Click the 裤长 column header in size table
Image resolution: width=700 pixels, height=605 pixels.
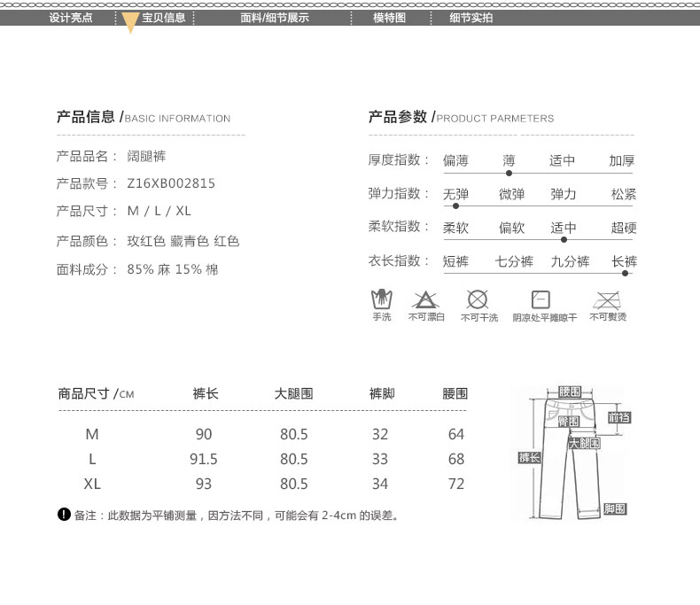(x=206, y=393)
